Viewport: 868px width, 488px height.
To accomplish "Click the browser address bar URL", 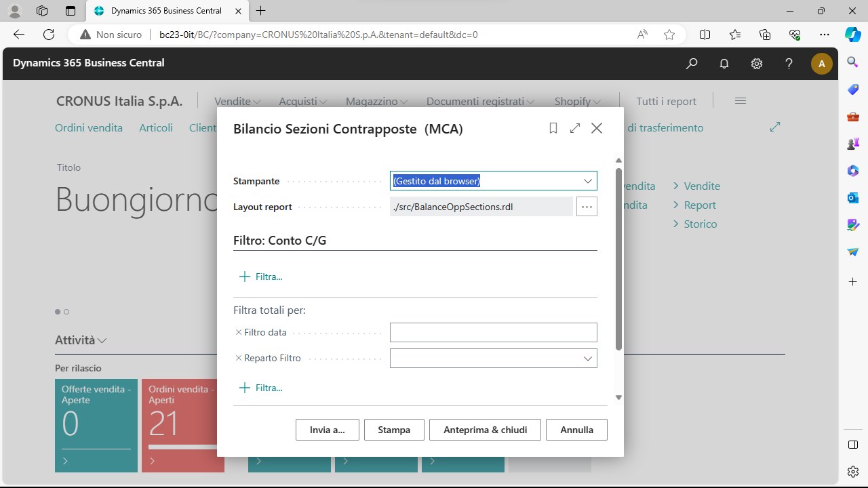I will [319, 35].
